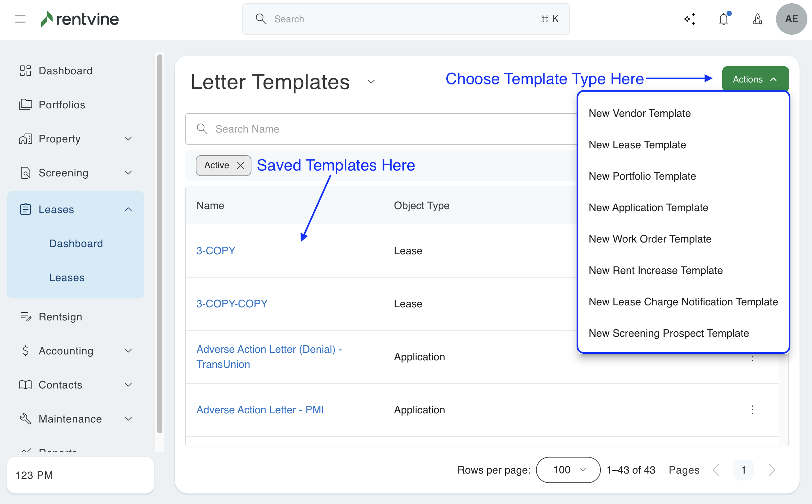
Task: Expand the Property sidebar section
Action: click(128, 139)
